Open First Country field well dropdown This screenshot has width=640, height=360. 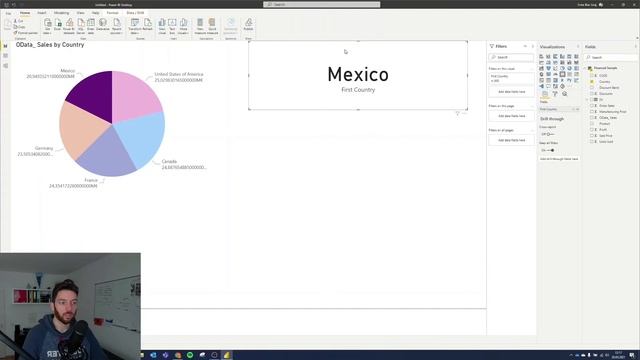(573, 109)
